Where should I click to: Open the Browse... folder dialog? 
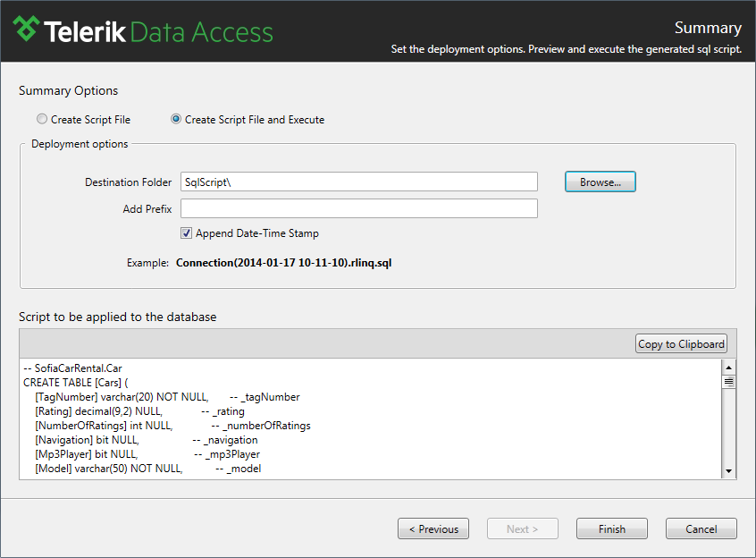pyautogui.click(x=601, y=182)
